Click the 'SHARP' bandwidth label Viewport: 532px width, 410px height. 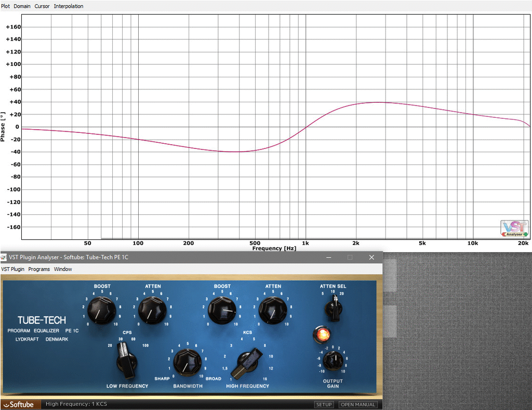click(162, 378)
